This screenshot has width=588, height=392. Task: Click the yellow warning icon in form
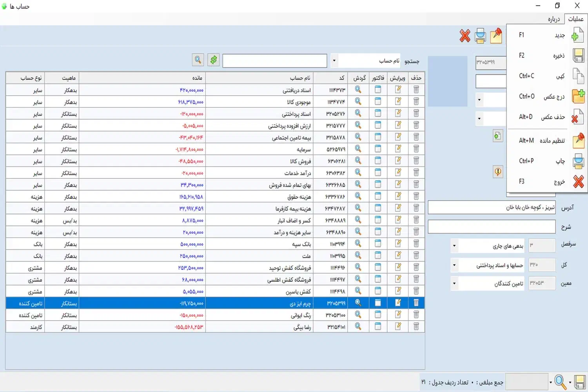(x=497, y=172)
